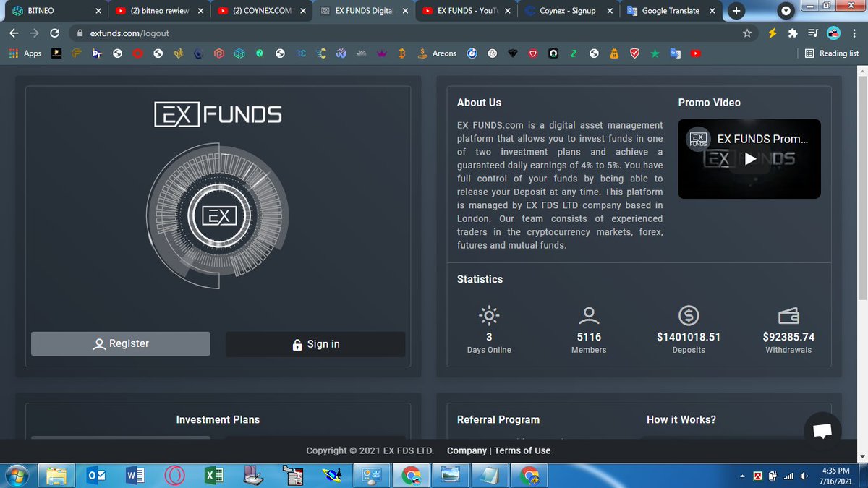Viewport: 868px width, 488px height.
Task: Bookmark this page with the star icon
Action: pyautogui.click(x=747, y=33)
